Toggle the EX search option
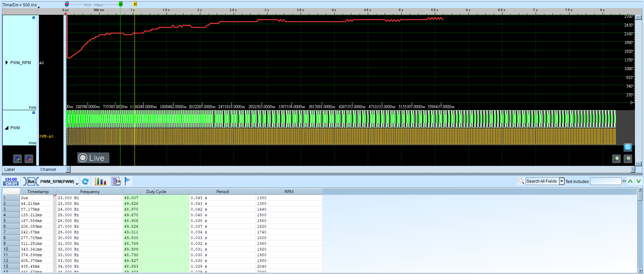This screenshot has height=274, width=644. 624,181
